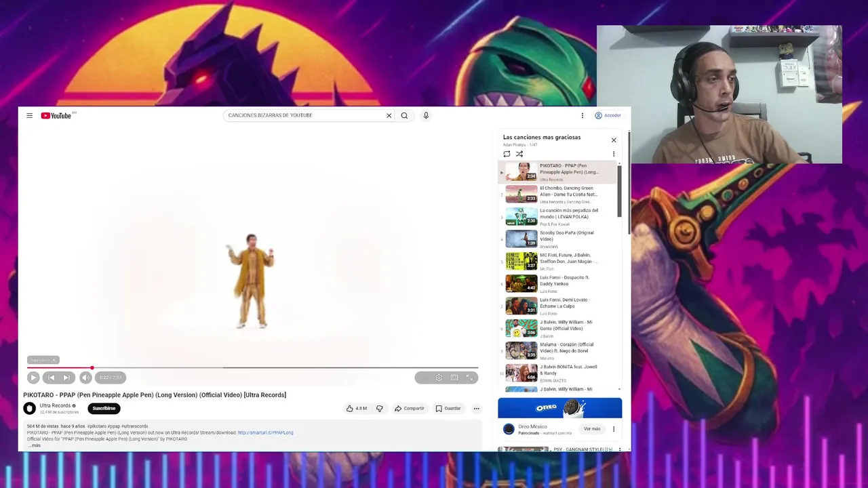Click the playlist title 'Las canciones mas graciosas'
The width and height of the screenshot is (868, 488).
point(542,138)
